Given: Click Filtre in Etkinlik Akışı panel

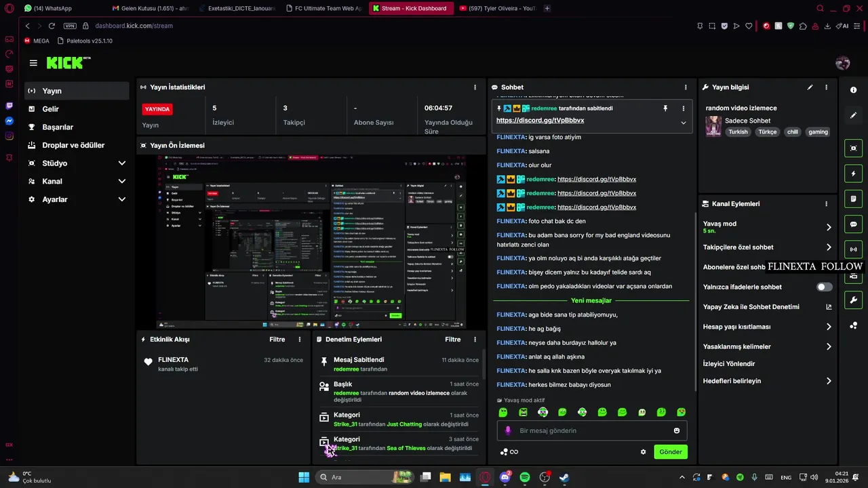Looking at the screenshot, I should [277, 340].
